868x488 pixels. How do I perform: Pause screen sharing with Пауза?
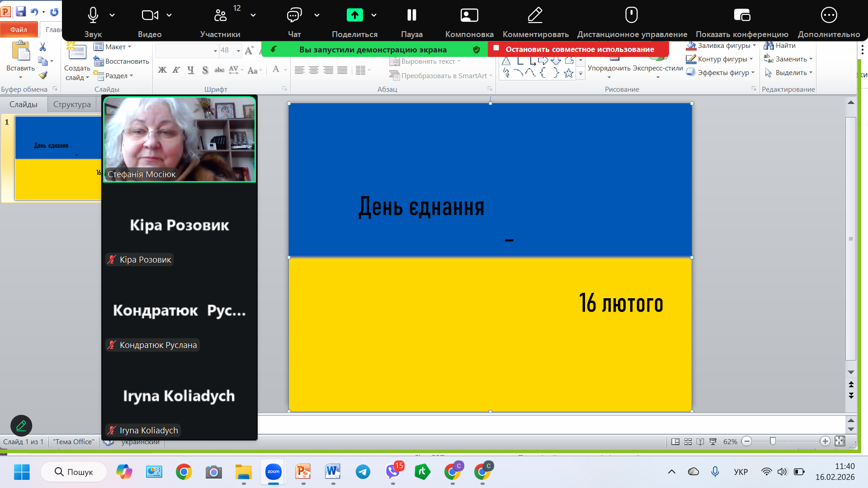tap(411, 15)
